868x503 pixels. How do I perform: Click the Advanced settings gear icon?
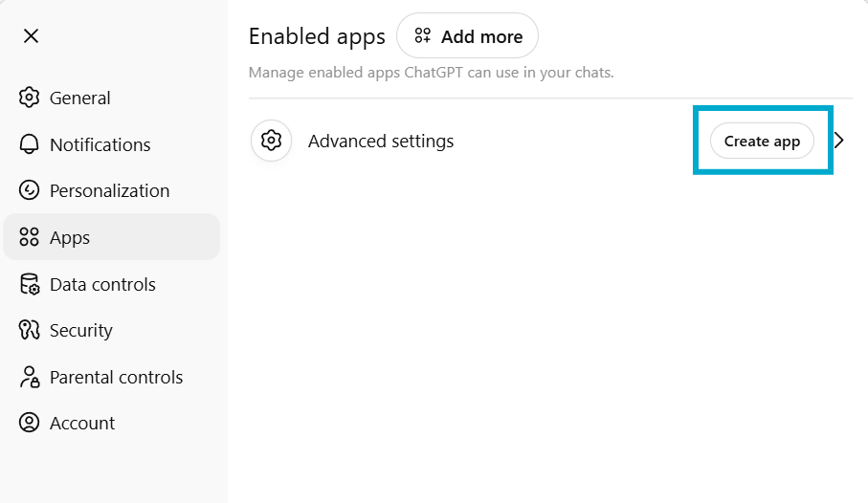[271, 142]
